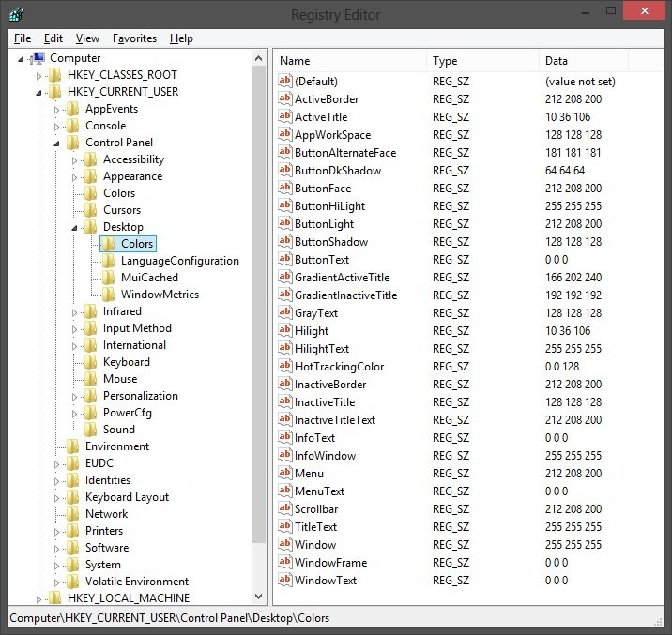Open the Edit menu

click(x=53, y=38)
